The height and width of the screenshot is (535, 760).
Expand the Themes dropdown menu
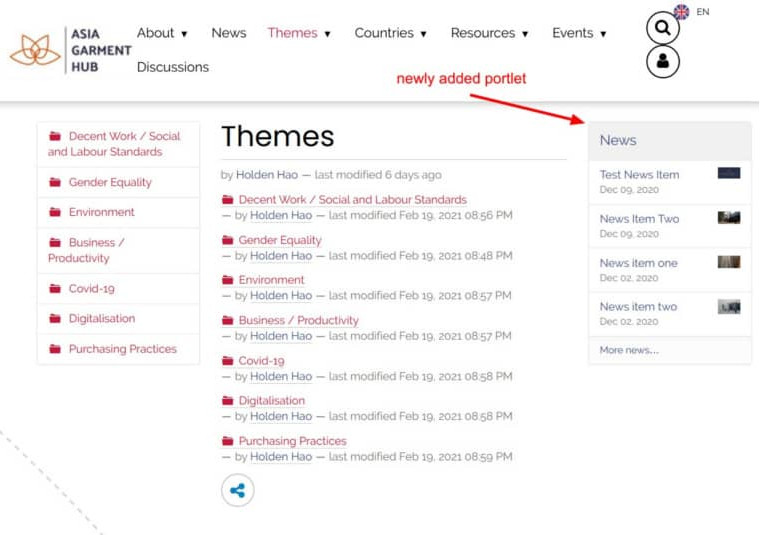299,33
